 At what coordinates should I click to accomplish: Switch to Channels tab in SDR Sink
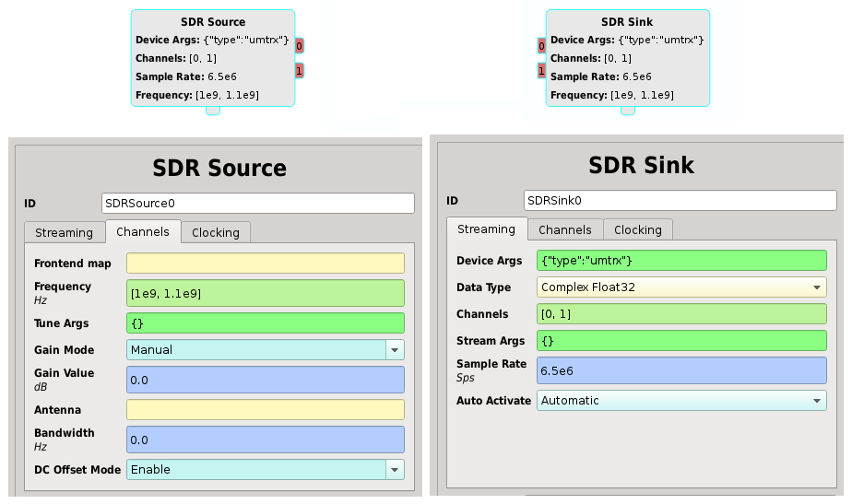(564, 229)
